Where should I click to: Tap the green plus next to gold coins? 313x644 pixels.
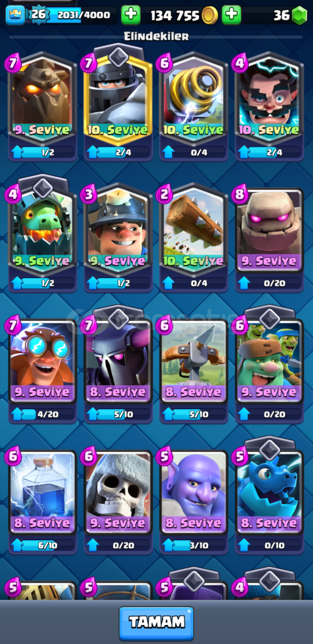click(x=131, y=15)
